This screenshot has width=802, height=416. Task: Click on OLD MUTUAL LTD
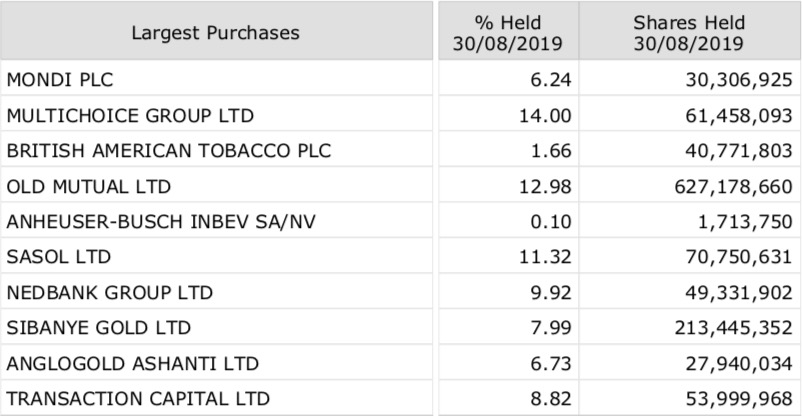pyautogui.click(x=88, y=186)
